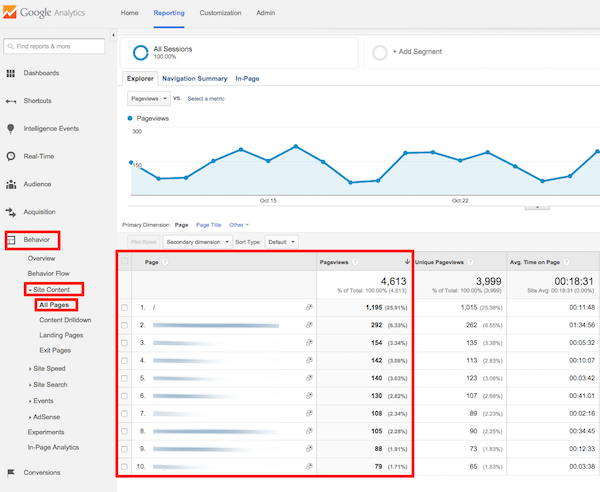This screenshot has height=492, width=600.
Task: Click the Conversions flag icon
Action: (x=10, y=473)
